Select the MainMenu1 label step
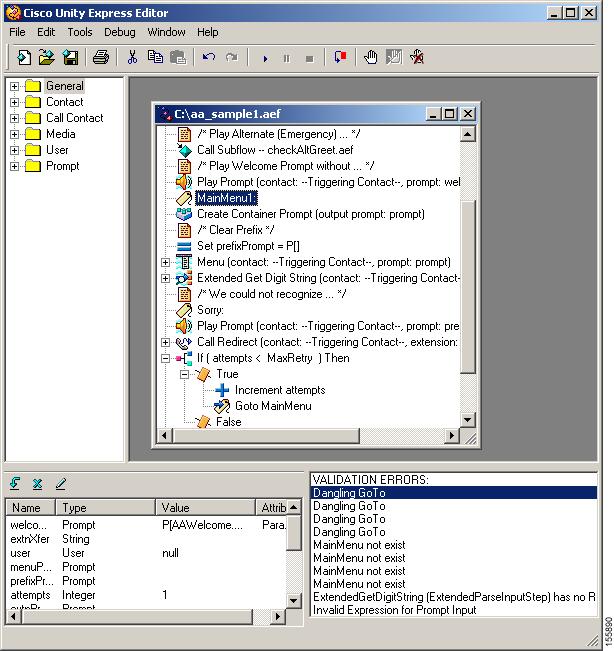 click(x=226, y=198)
